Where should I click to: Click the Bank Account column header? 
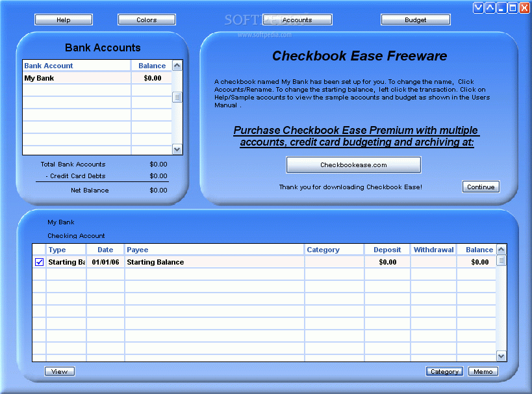coord(77,66)
